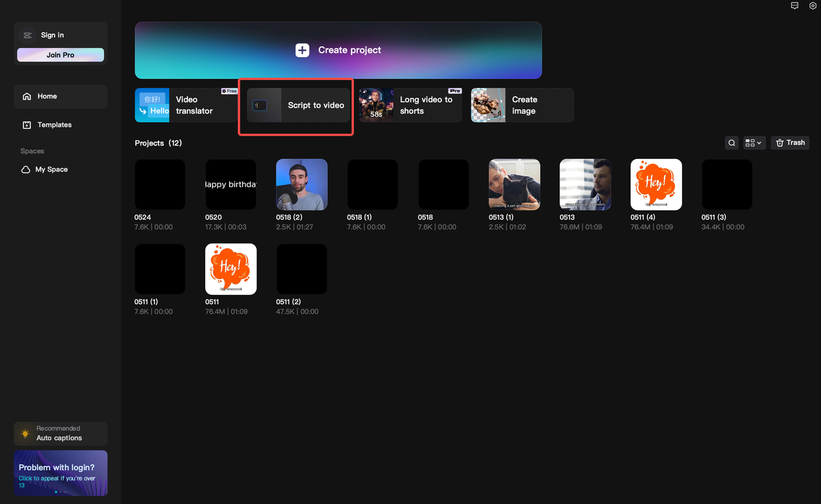
Task: Click the plus icon on Create project
Action: point(302,50)
